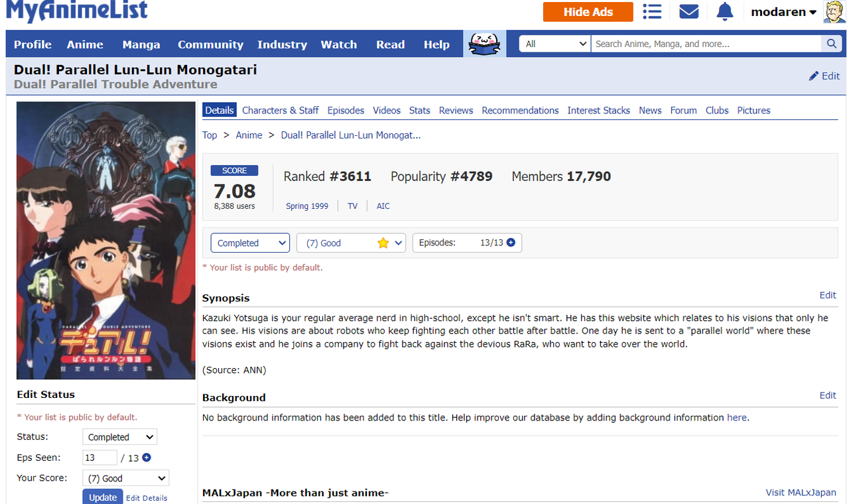Click the AIC studio link
Viewport: 849px width, 504px height.
tap(383, 206)
